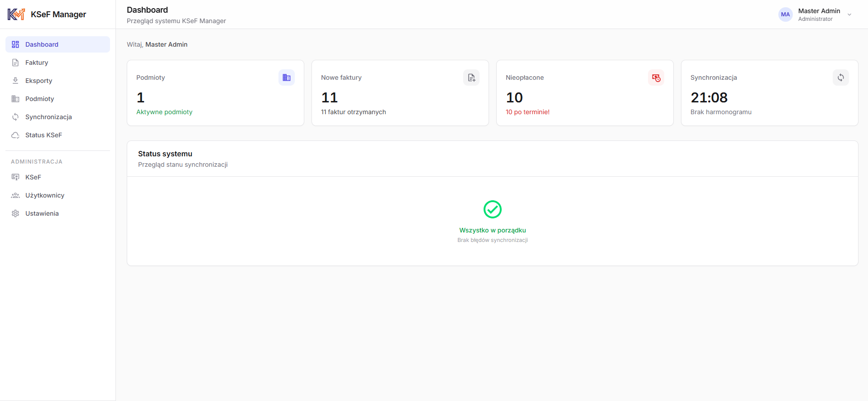Screen dimensions: 868x401
Task: Click the Brak harmonogramu text
Action: (x=721, y=112)
